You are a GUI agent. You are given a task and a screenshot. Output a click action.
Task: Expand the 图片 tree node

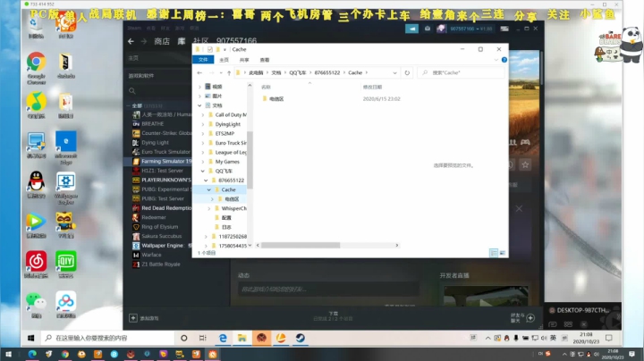pyautogui.click(x=199, y=96)
